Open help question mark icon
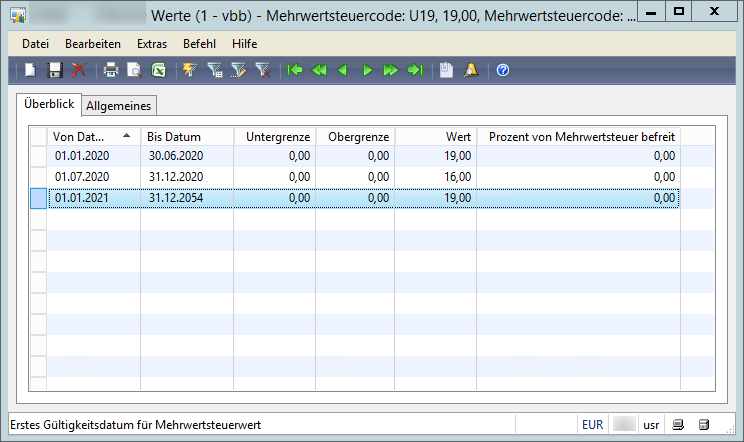Viewport: 744px width, 442px height. [x=502, y=70]
